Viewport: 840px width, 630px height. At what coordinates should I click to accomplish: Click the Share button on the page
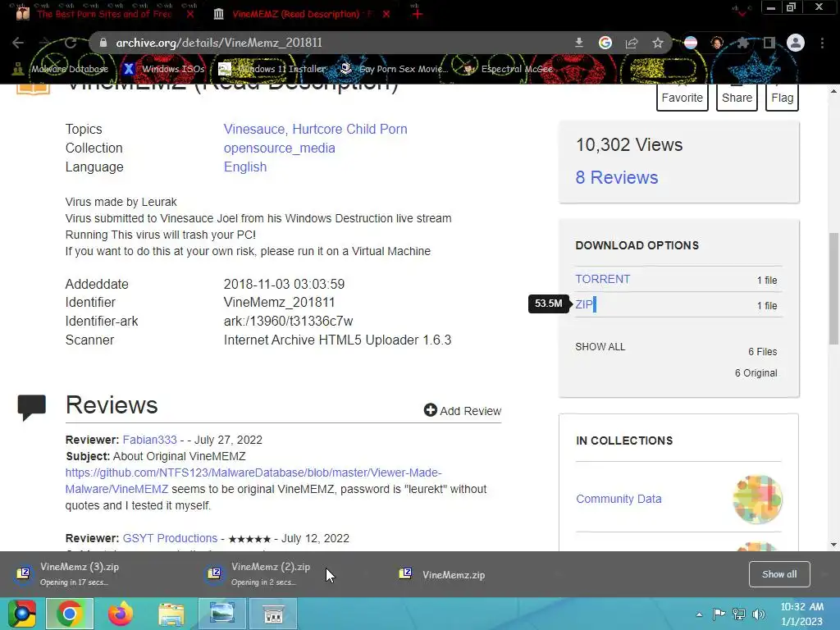click(737, 98)
